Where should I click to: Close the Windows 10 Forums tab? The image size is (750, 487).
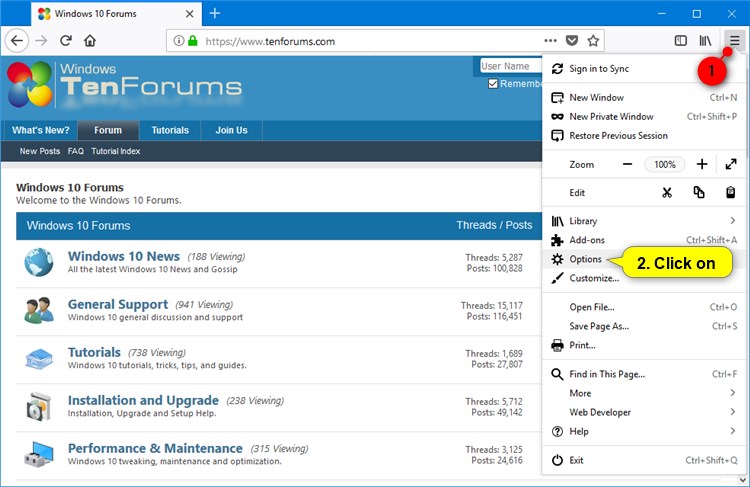click(189, 14)
